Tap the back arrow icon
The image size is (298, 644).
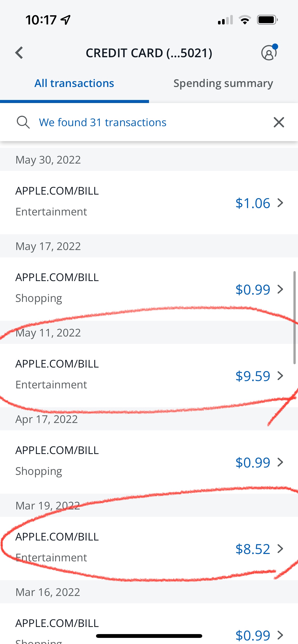(19, 53)
